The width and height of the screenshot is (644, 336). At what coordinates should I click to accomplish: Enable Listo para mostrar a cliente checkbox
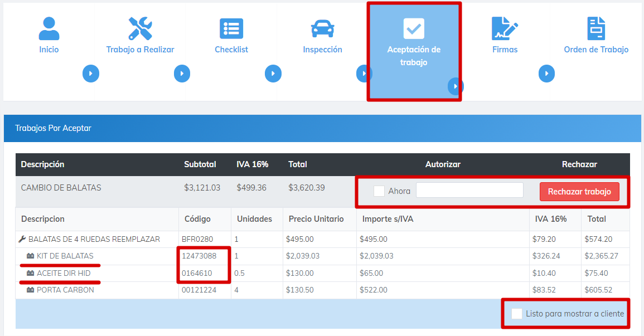[517, 314]
